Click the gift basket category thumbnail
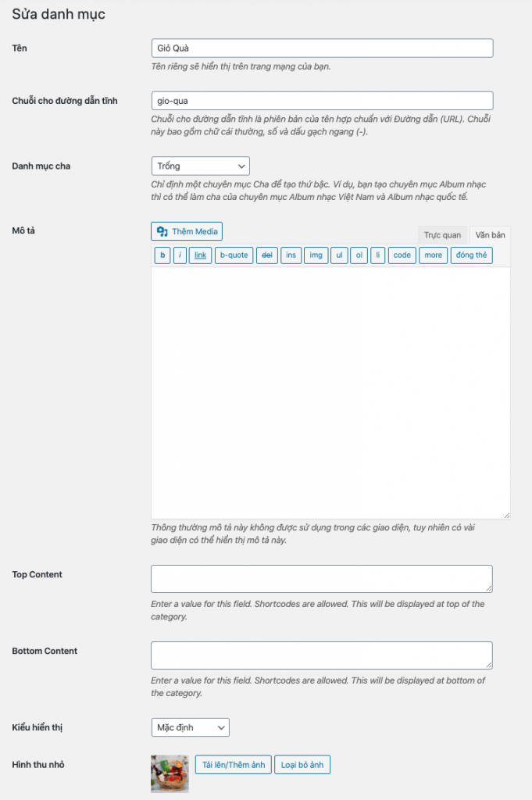Image resolution: width=532 pixels, height=800 pixels. (170, 774)
